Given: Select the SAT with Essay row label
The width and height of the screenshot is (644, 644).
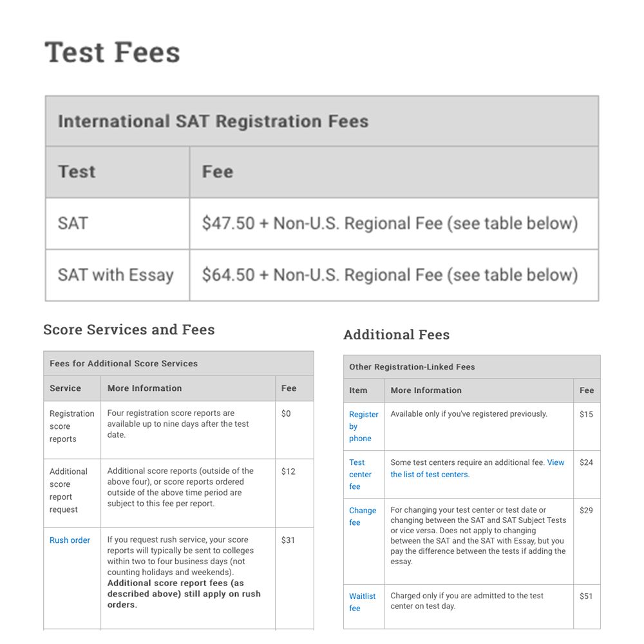Looking at the screenshot, I should pos(115,275).
